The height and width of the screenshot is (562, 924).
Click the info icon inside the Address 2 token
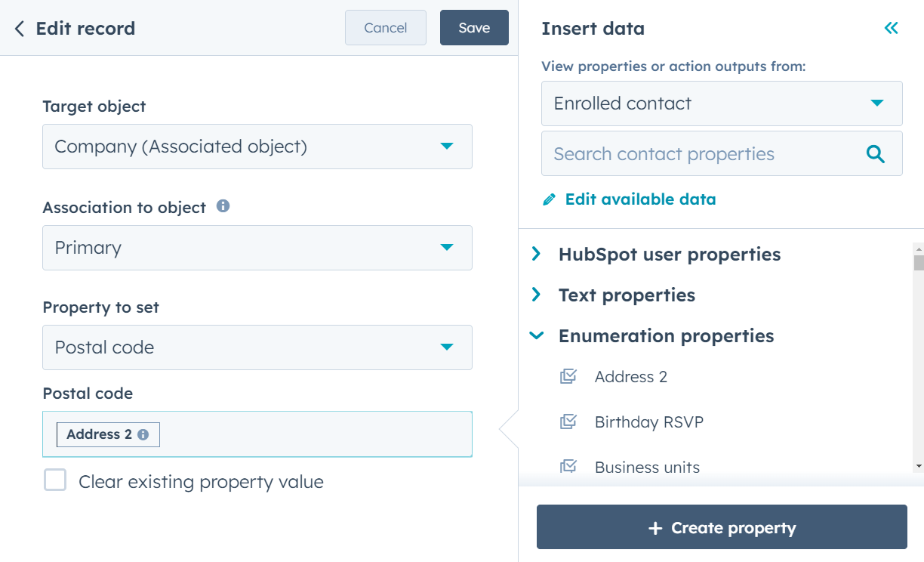pos(143,434)
